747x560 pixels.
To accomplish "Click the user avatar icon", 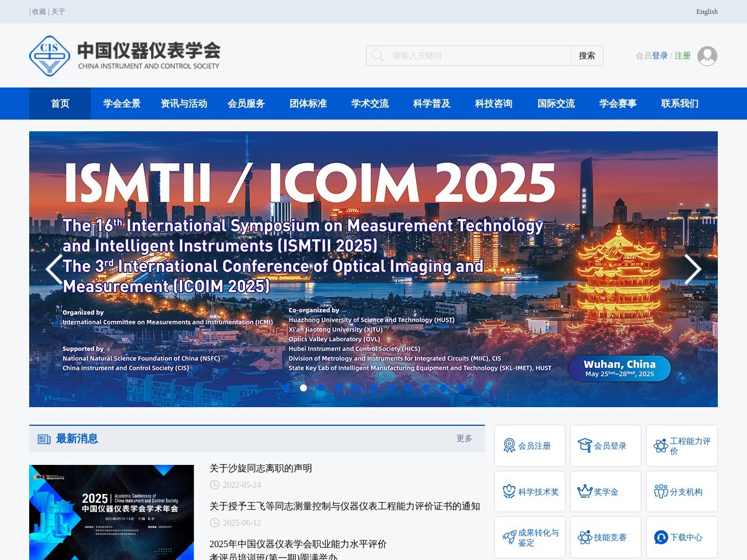I will [707, 55].
